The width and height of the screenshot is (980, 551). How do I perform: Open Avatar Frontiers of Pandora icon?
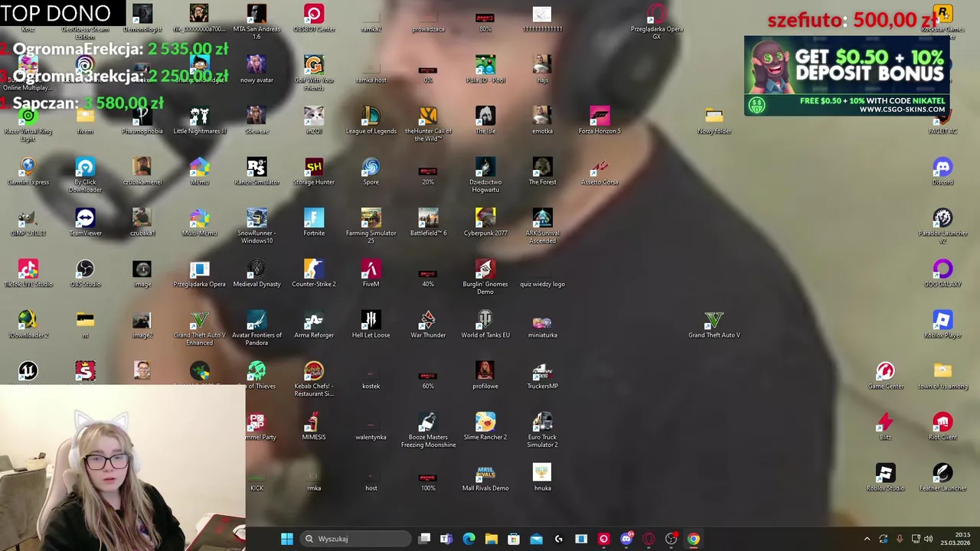256,328
